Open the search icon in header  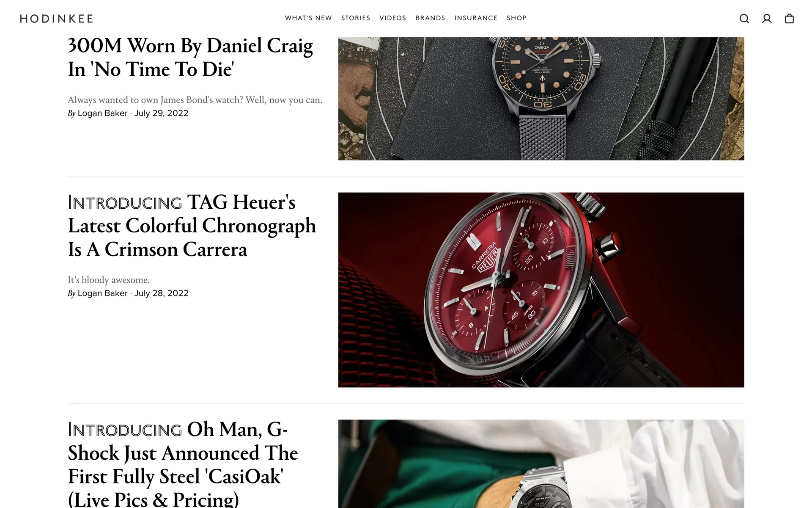[744, 19]
